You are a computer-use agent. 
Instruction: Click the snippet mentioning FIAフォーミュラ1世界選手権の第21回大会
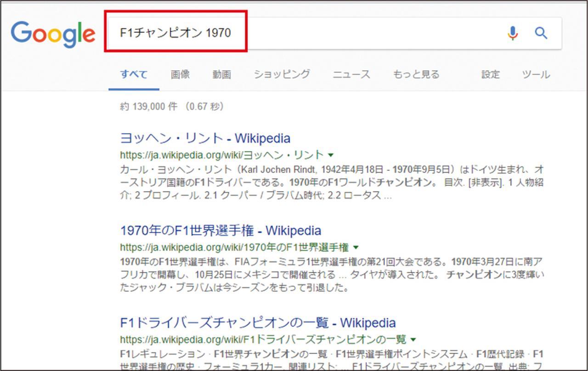tap(332, 275)
